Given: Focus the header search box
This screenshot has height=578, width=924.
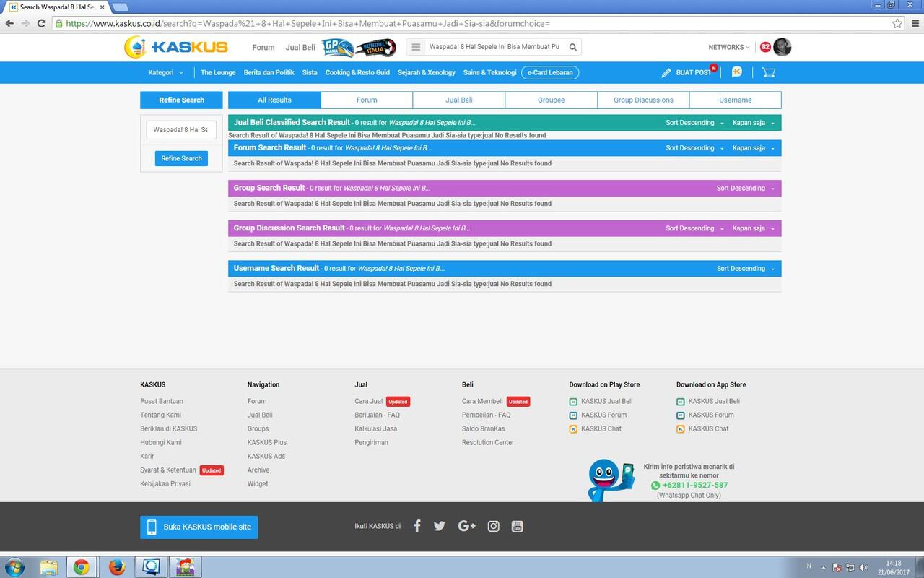Looking at the screenshot, I should pyautogui.click(x=494, y=47).
